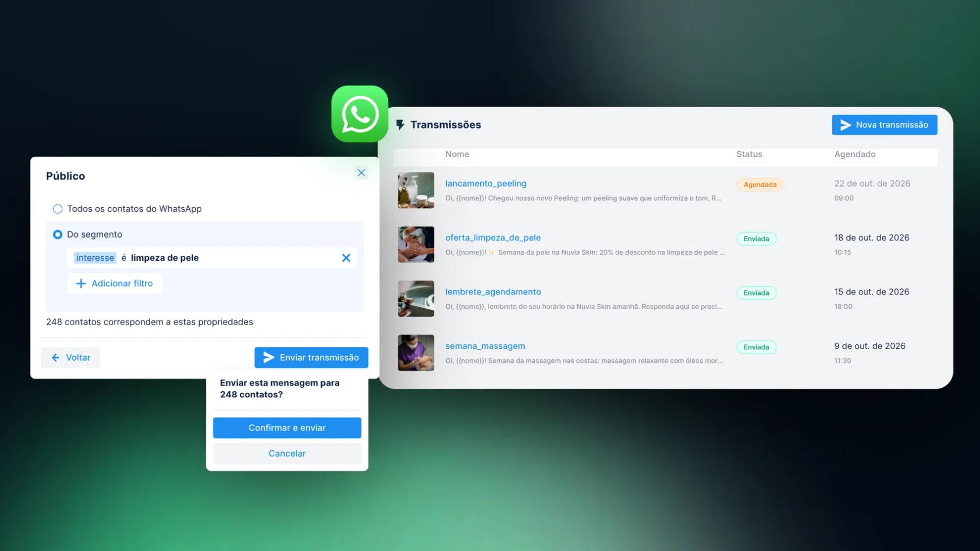
Task: Close the Público dialog with the X
Action: 361,173
